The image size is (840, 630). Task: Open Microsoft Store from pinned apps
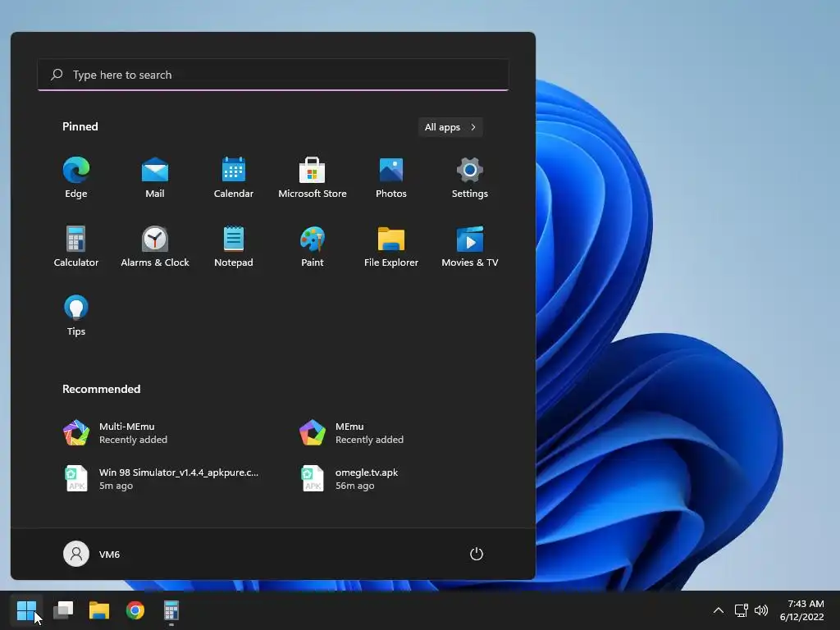pos(313,177)
